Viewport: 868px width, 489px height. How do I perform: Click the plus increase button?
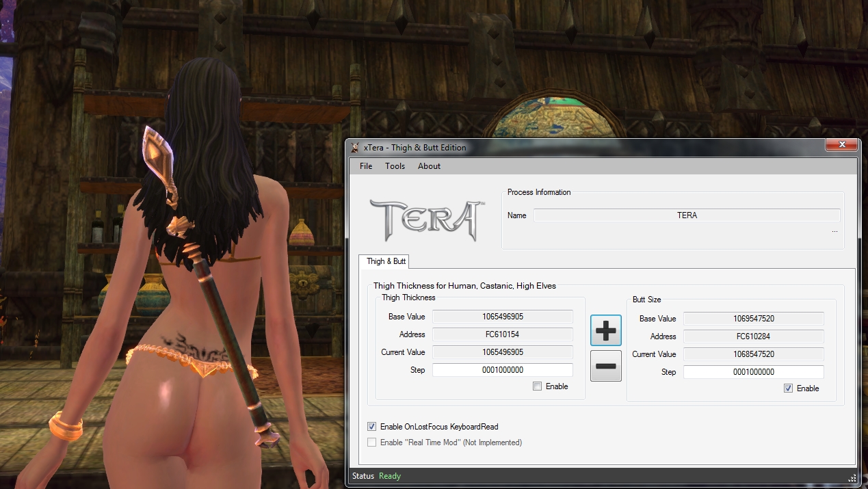click(x=605, y=331)
